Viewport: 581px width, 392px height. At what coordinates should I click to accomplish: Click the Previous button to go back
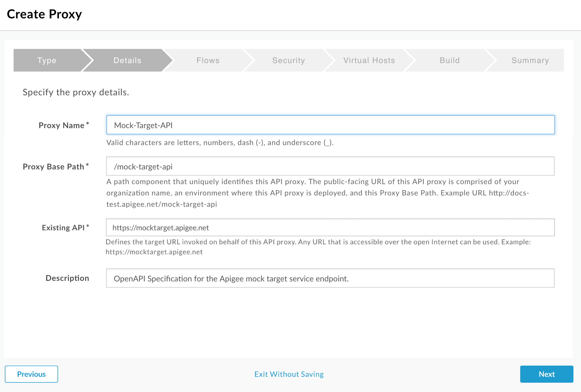pyautogui.click(x=31, y=374)
